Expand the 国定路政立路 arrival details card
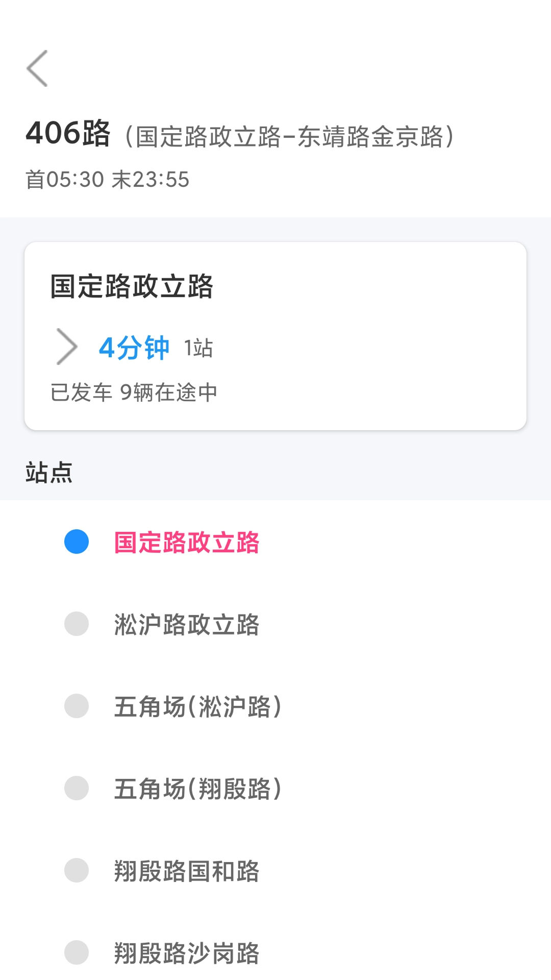 (275, 334)
